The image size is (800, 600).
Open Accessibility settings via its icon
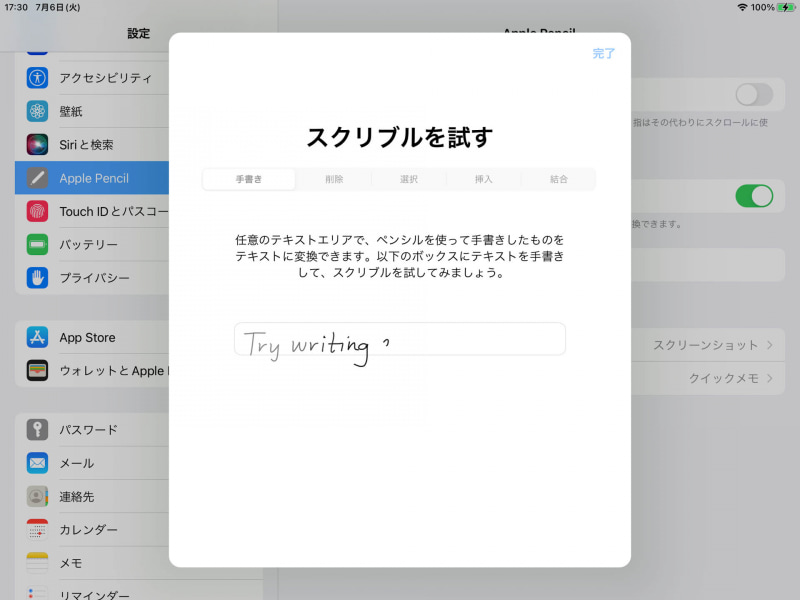pyautogui.click(x=37, y=78)
